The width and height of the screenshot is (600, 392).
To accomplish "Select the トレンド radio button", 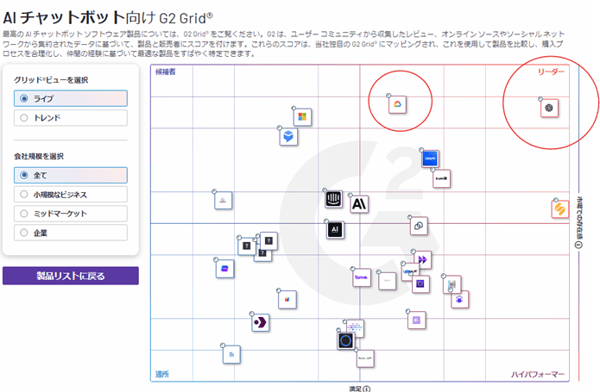I will tap(71, 118).
